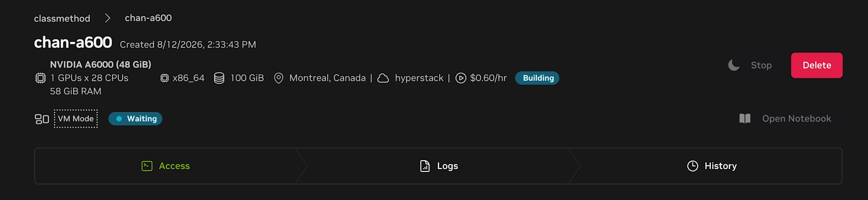Image resolution: width=868 pixels, height=200 pixels.
Task: Click the hourly price play-circle icon
Action: point(461,78)
